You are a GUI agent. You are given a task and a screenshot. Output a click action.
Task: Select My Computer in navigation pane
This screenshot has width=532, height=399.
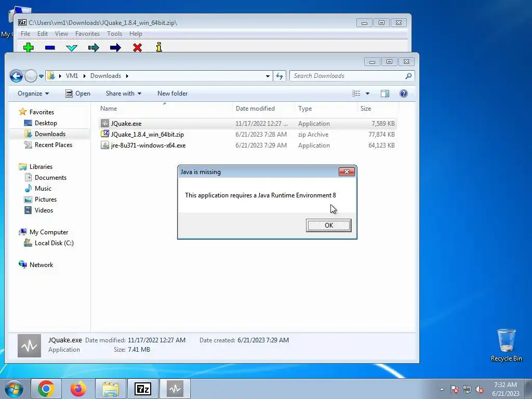[48, 232]
